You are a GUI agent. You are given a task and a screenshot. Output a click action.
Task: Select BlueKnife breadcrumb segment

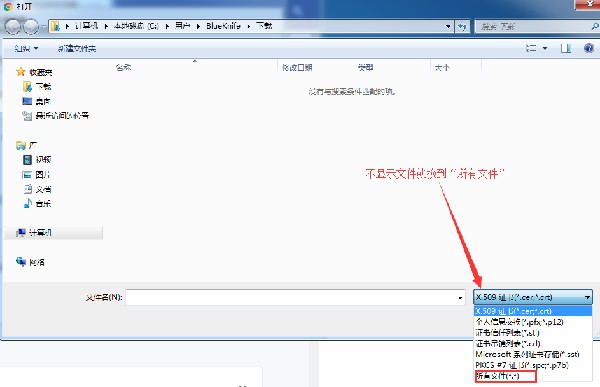223,26
